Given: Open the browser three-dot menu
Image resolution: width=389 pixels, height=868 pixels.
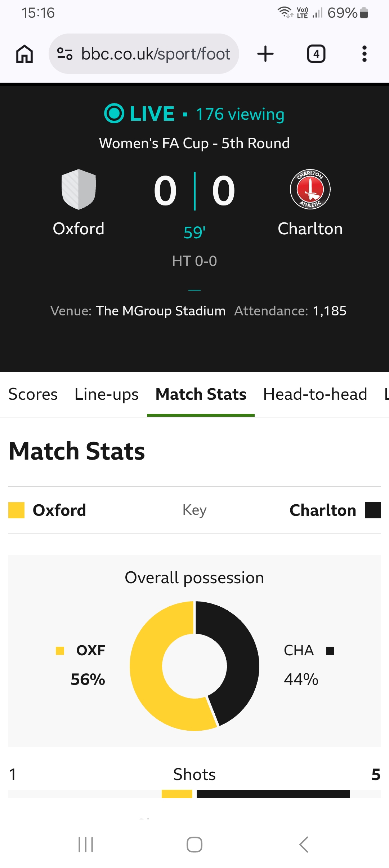Looking at the screenshot, I should [364, 54].
